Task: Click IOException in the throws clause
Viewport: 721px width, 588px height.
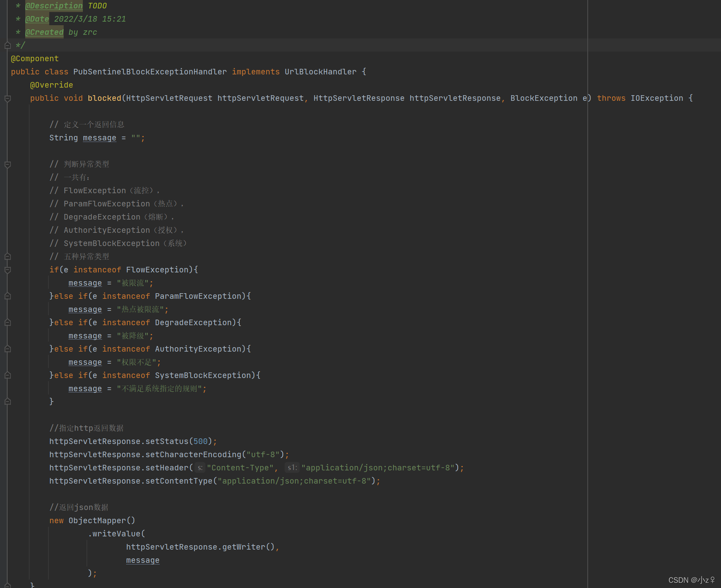Action: coord(657,98)
